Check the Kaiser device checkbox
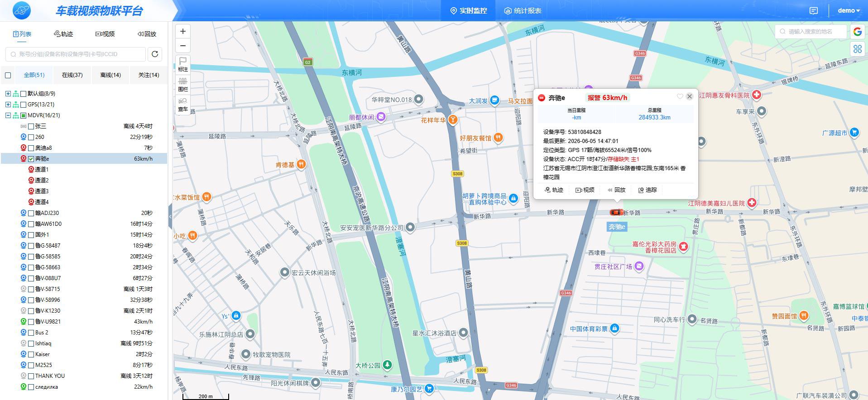 point(31,354)
